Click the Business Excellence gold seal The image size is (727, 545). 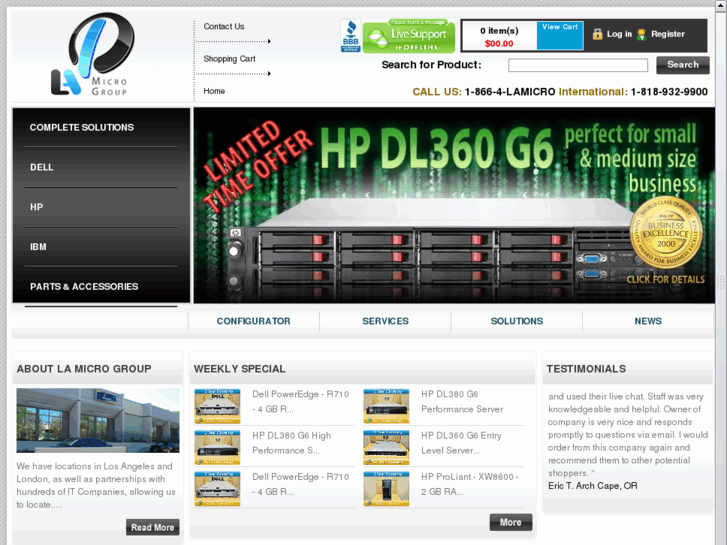pyautogui.click(x=666, y=233)
